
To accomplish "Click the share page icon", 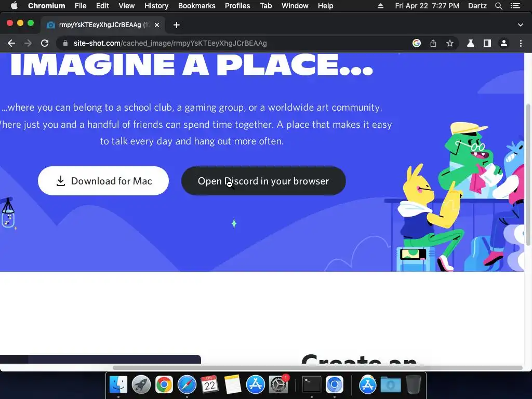I will point(433,43).
